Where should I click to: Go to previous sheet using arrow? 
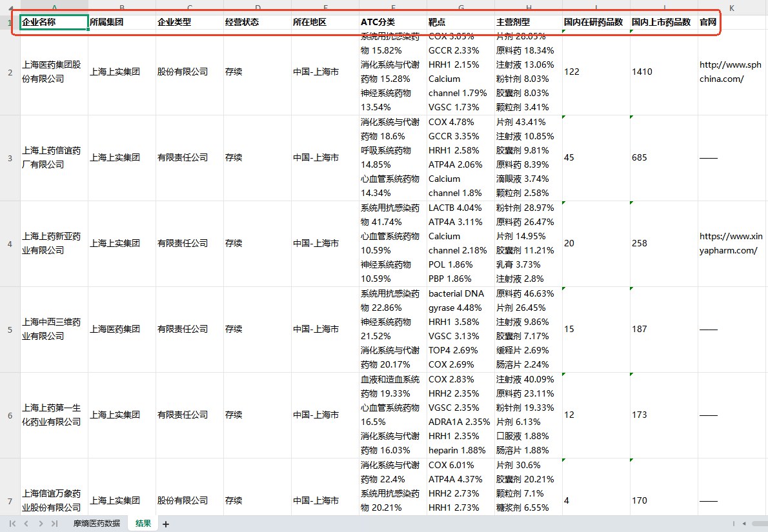coord(26,524)
